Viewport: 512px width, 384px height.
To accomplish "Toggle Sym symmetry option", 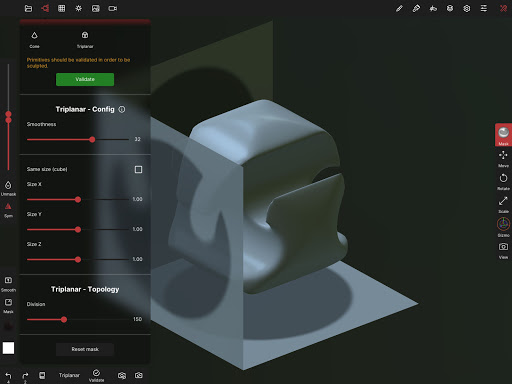I will pyautogui.click(x=8, y=210).
